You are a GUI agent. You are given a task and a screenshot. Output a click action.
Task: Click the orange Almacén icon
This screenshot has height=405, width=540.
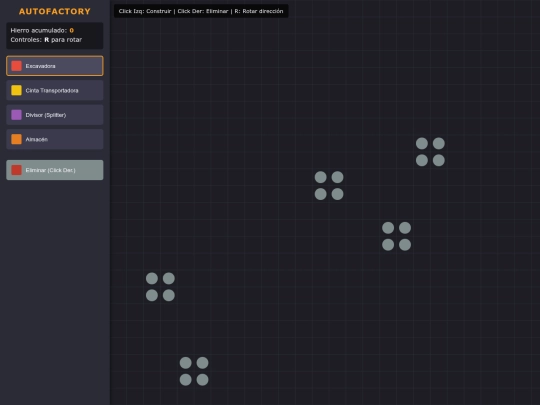click(x=16, y=139)
